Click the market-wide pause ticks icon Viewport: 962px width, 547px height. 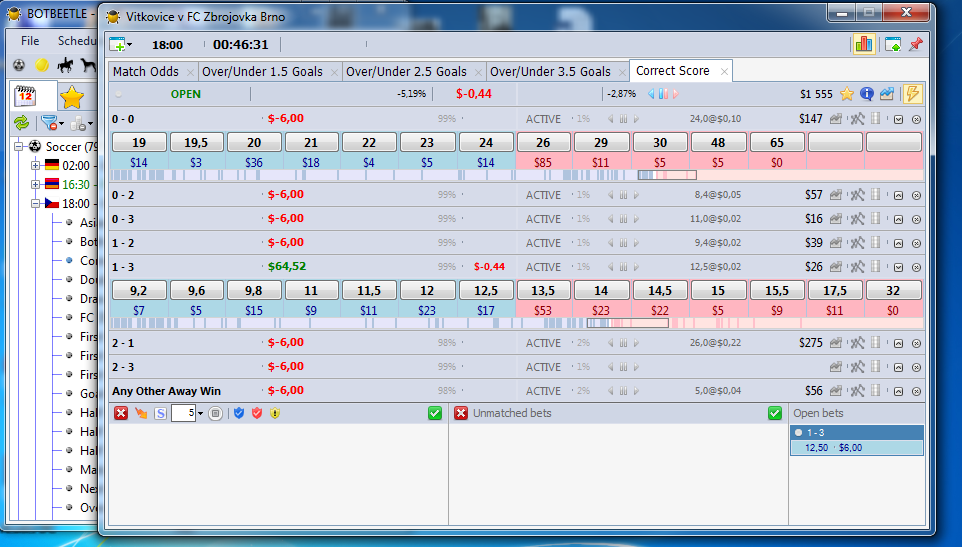(663, 94)
